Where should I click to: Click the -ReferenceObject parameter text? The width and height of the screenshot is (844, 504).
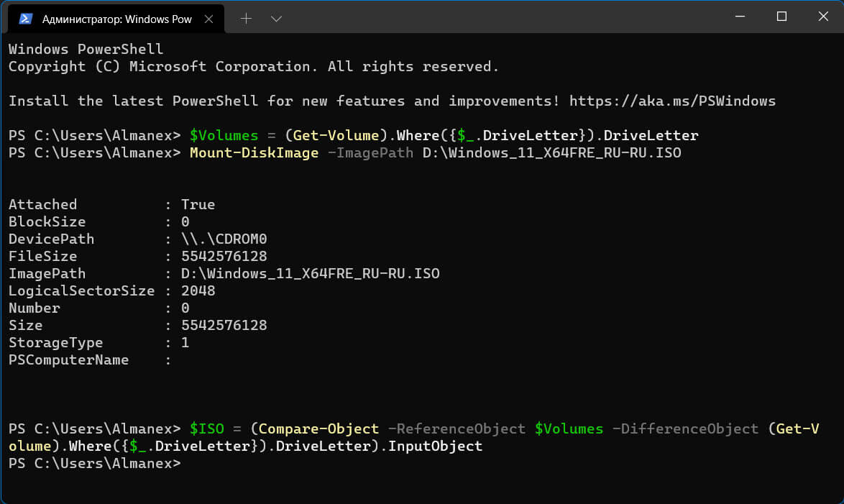click(x=457, y=429)
